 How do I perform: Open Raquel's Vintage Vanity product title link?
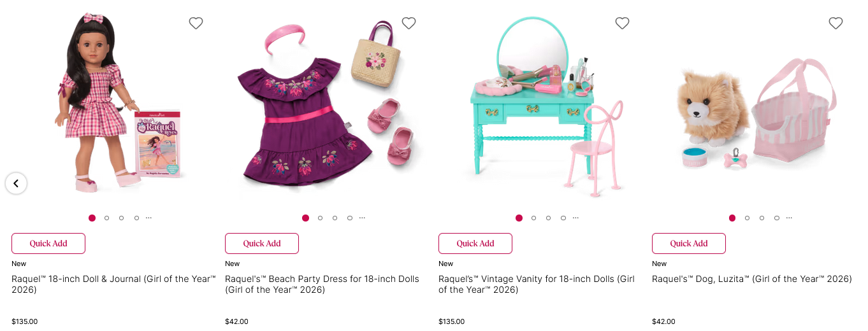pos(537,285)
